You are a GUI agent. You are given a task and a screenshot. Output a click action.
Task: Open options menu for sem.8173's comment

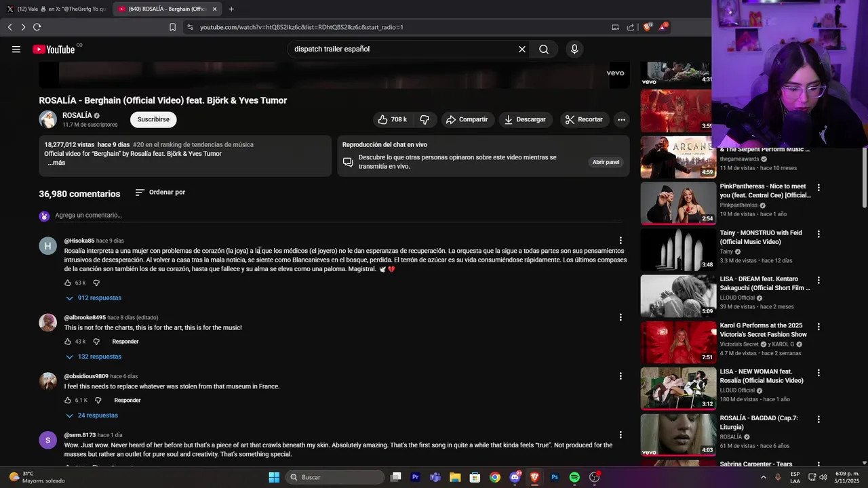click(620, 435)
